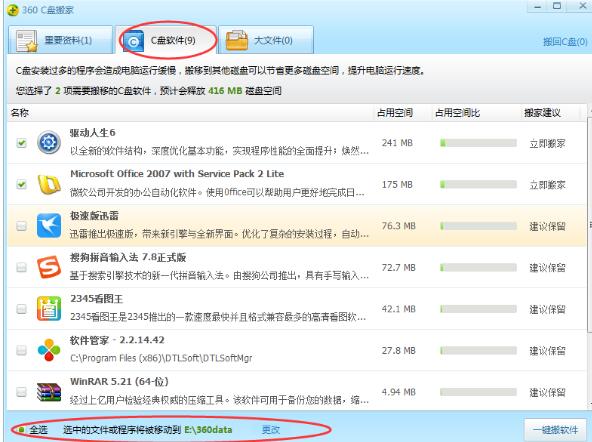Toggle the 全选 select-all checkbox
Image resolution: width=592 pixels, height=442 pixels.
coord(22,430)
